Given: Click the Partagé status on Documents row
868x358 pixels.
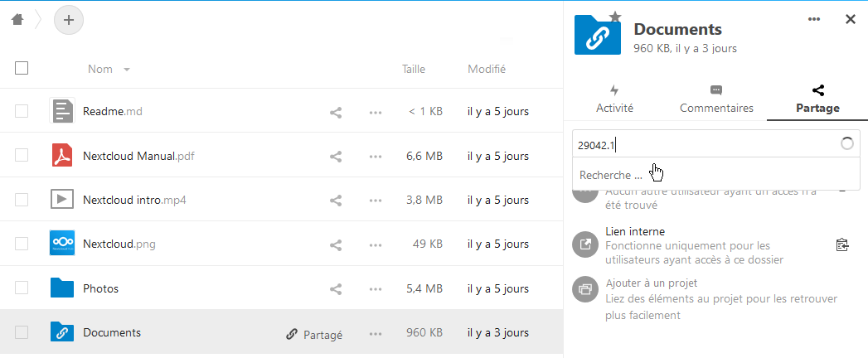Looking at the screenshot, I should (314, 334).
